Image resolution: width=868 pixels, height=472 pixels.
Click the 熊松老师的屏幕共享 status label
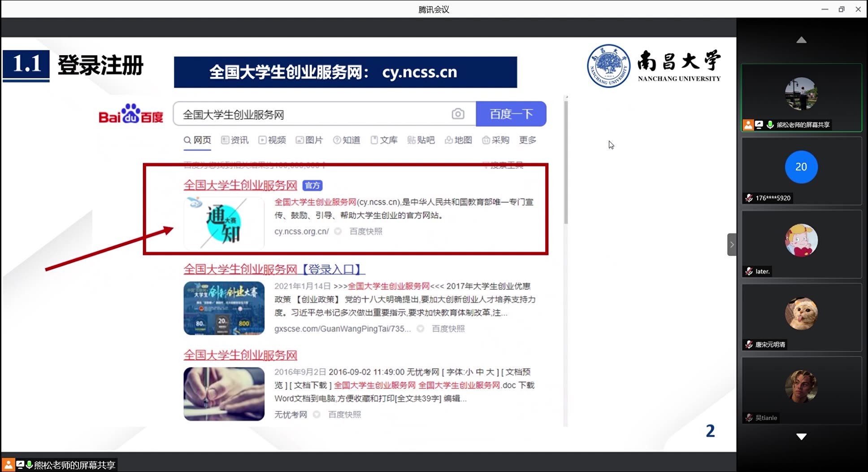click(x=75, y=465)
